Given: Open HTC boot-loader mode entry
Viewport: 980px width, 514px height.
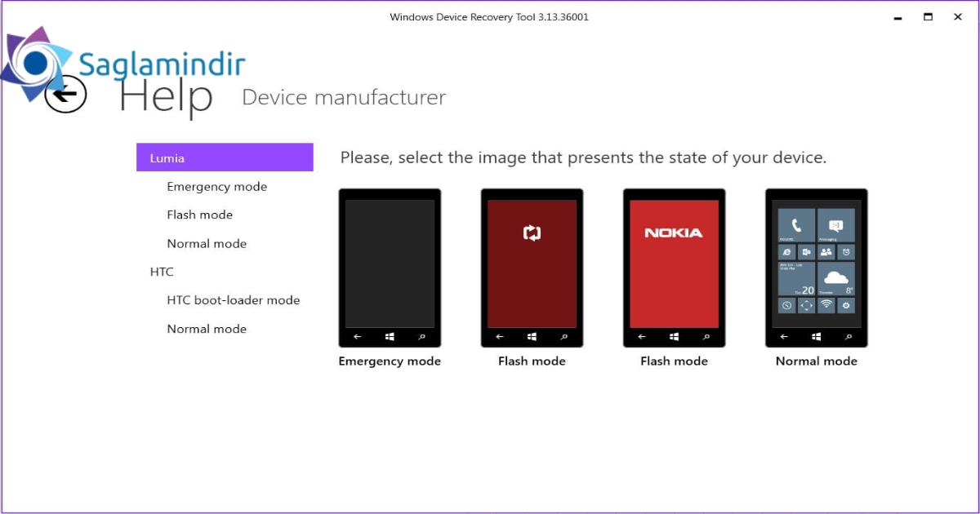Looking at the screenshot, I should [234, 300].
